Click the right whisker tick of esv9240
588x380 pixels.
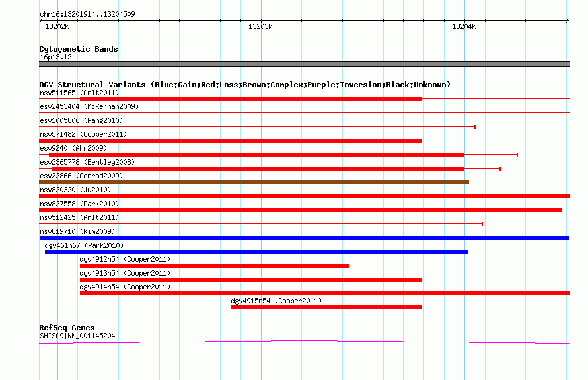point(517,155)
